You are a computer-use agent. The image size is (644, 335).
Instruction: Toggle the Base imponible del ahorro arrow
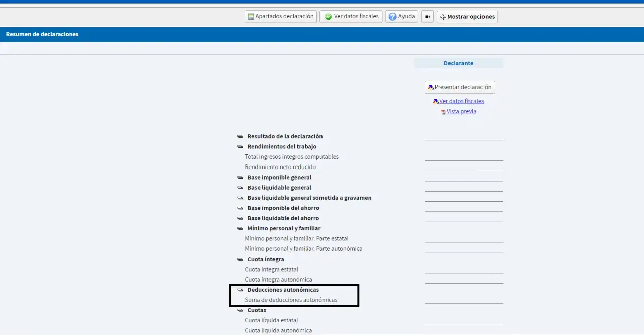pos(240,208)
